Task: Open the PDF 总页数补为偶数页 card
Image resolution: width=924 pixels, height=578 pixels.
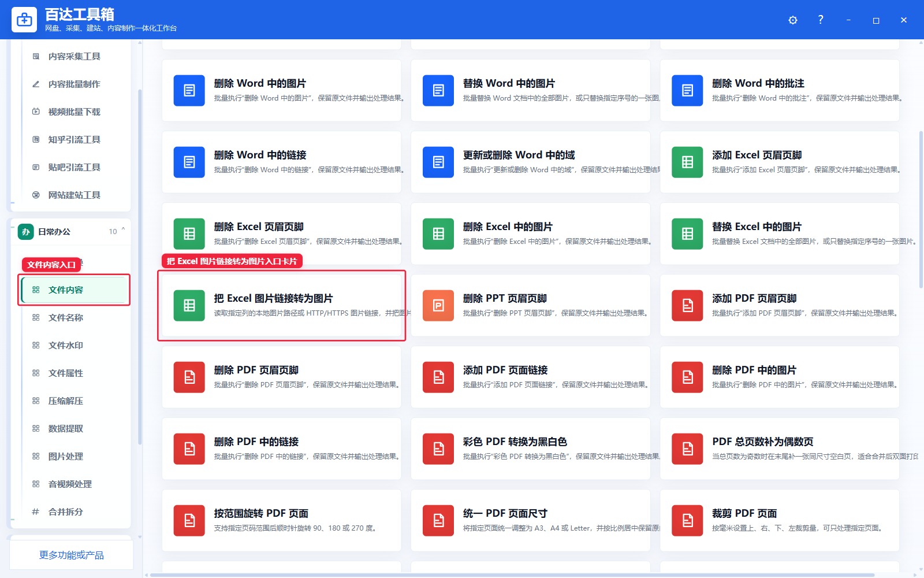Action: [x=780, y=449]
